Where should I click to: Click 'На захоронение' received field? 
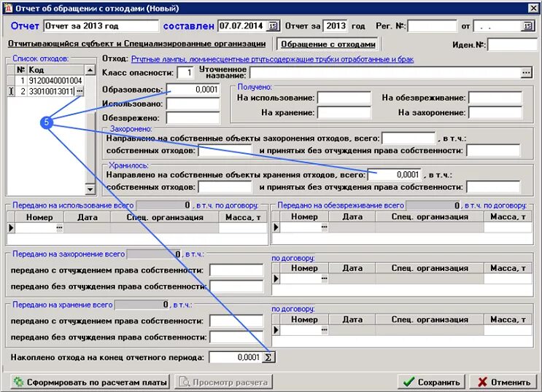click(495, 112)
